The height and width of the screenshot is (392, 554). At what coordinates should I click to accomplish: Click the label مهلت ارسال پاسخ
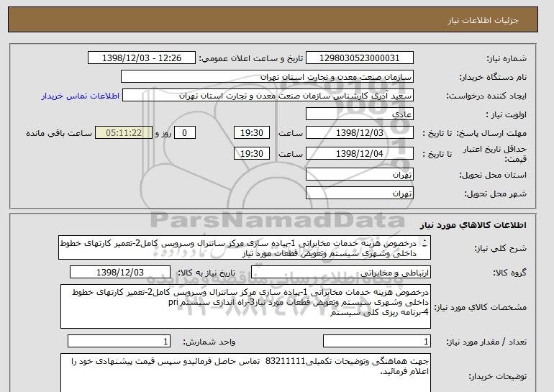[491, 134]
